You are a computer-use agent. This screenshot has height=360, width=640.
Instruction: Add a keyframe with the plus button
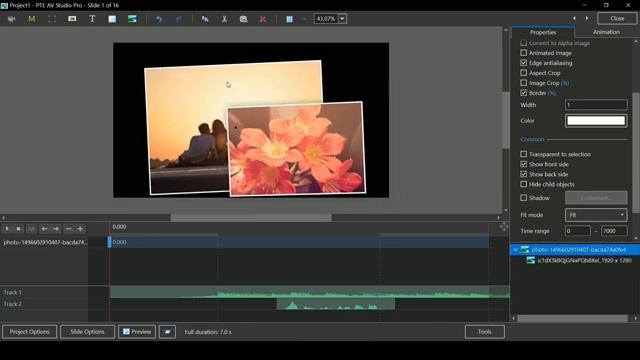coord(80,229)
